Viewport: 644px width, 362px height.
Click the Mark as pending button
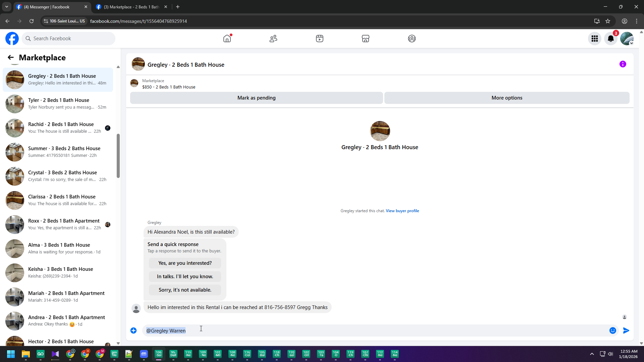pos(256,98)
